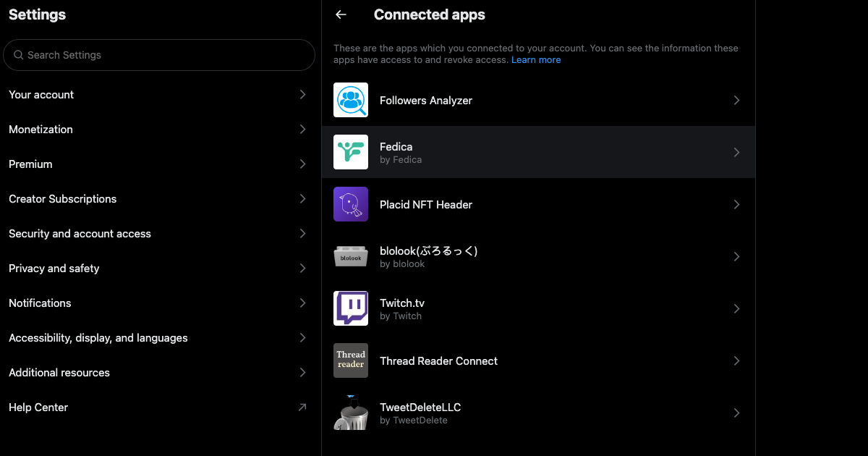Image resolution: width=868 pixels, height=456 pixels.
Task: Click the Placid NFT Header bird icon
Action: pyautogui.click(x=351, y=204)
